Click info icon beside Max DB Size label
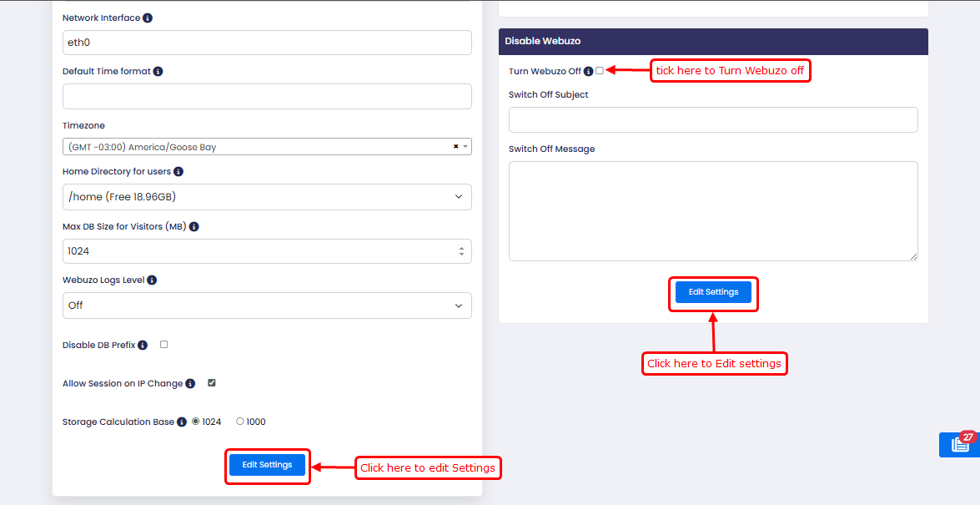The image size is (980, 505). 194,226
